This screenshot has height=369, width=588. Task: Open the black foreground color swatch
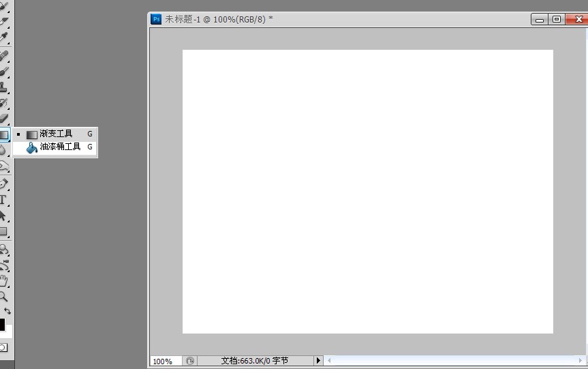[x=2, y=325]
